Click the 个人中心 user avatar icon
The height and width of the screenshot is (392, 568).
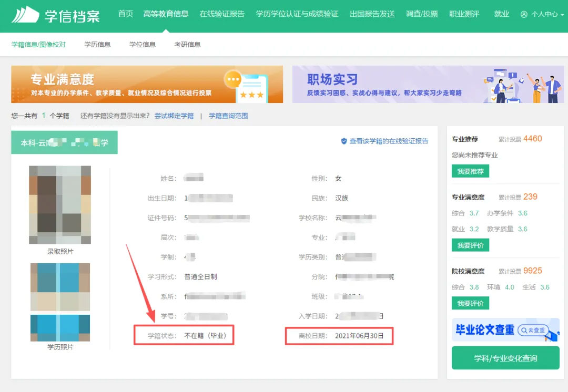(524, 15)
